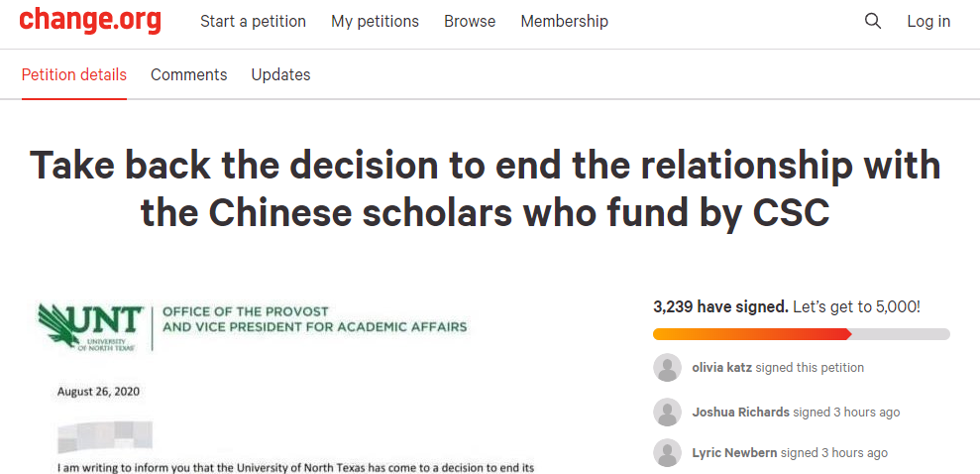Click Joshua Richards' avatar icon
The height and width of the screenshot is (474, 980).
(668, 413)
